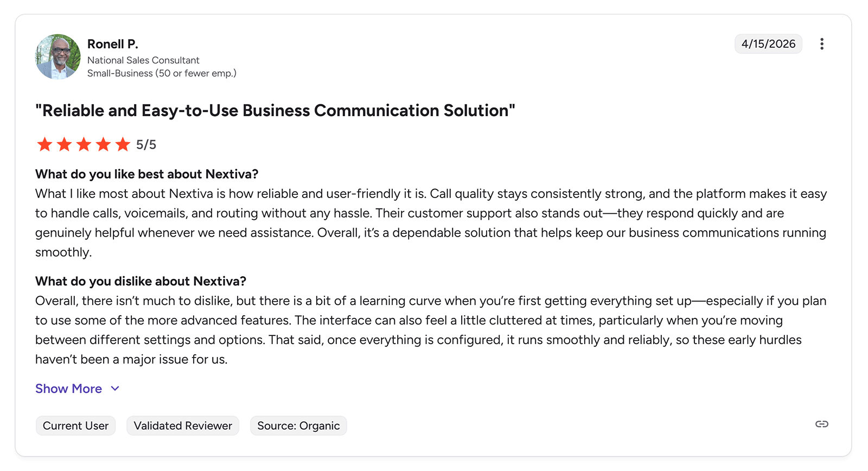Toggle the Validated Reviewer badge
Viewport: 868px width, 471px height.
point(182,425)
